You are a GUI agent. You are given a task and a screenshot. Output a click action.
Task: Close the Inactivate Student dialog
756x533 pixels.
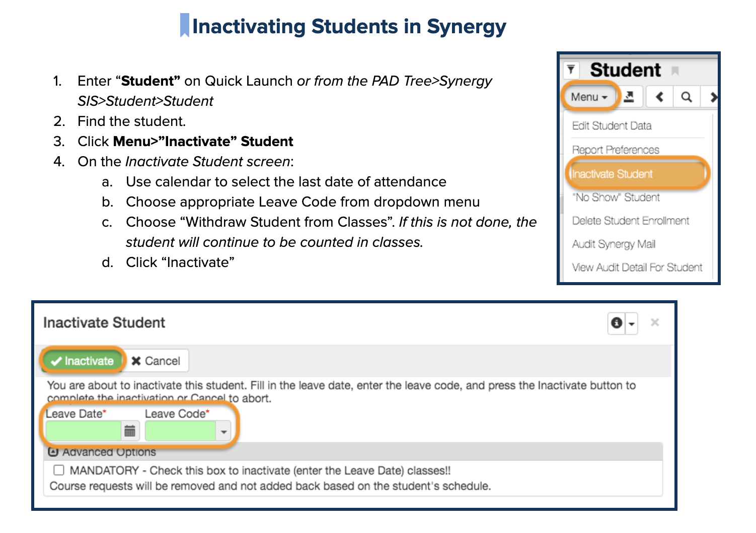click(x=655, y=322)
